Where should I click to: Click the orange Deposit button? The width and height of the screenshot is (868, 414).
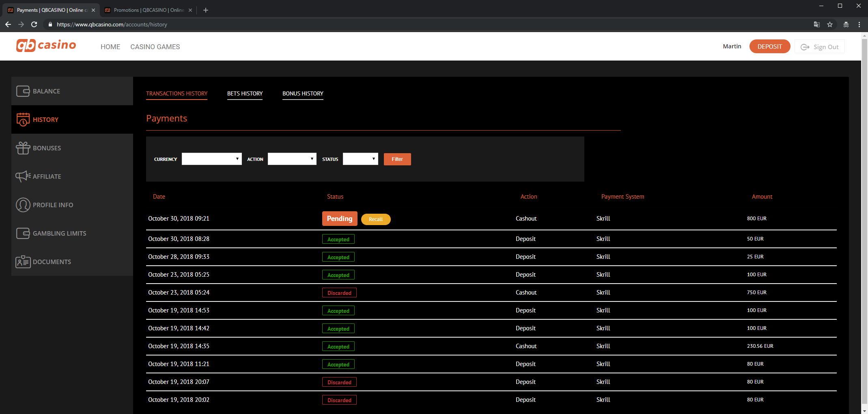coord(769,47)
